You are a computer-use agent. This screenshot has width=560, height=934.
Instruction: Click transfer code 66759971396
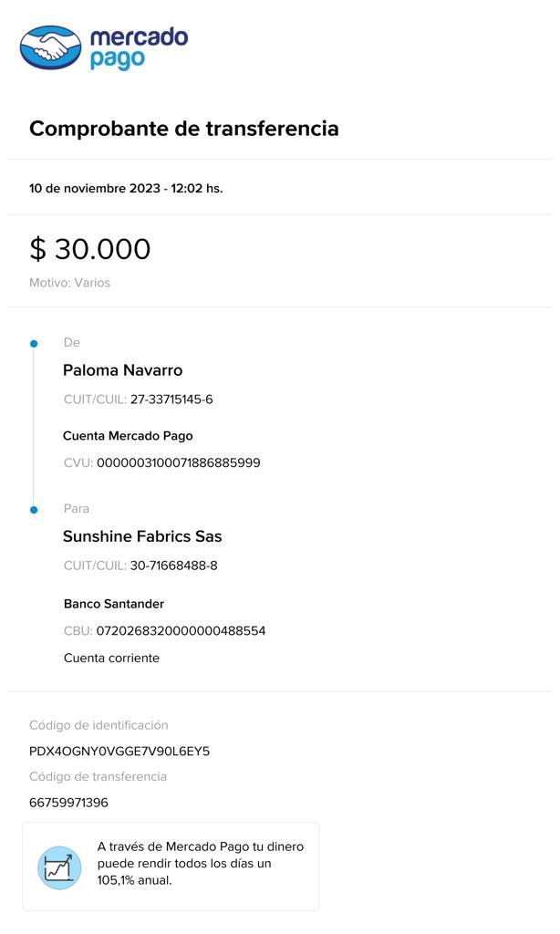[68, 803]
